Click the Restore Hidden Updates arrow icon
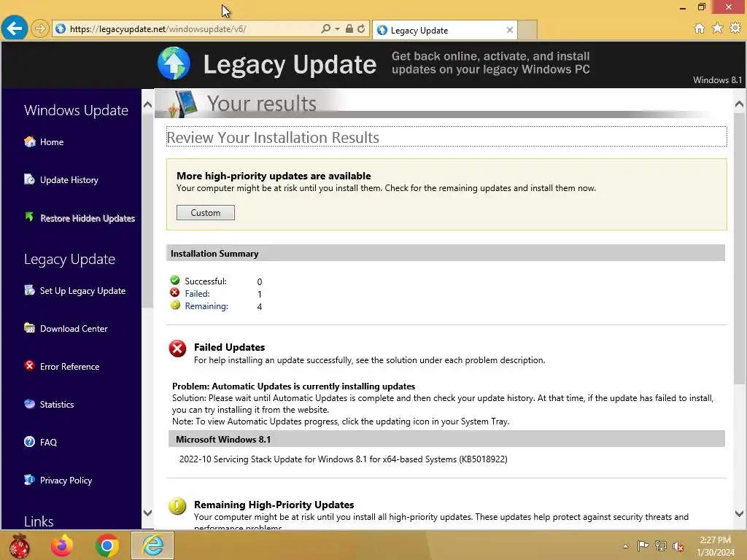The image size is (747, 560). pyautogui.click(x=29, y=217)
